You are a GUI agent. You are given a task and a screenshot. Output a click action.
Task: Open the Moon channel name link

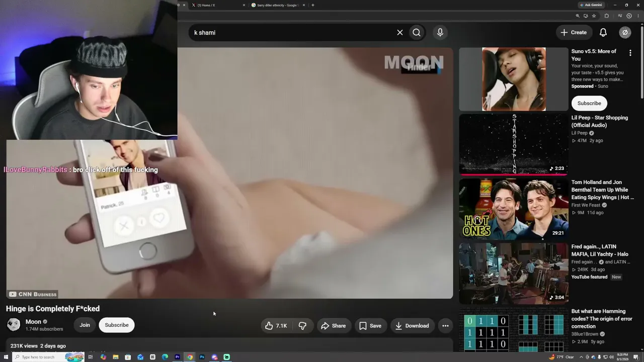(33, 322)
